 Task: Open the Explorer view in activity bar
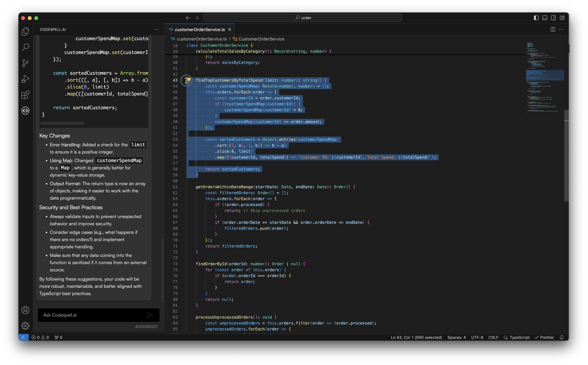pos(25,32)
